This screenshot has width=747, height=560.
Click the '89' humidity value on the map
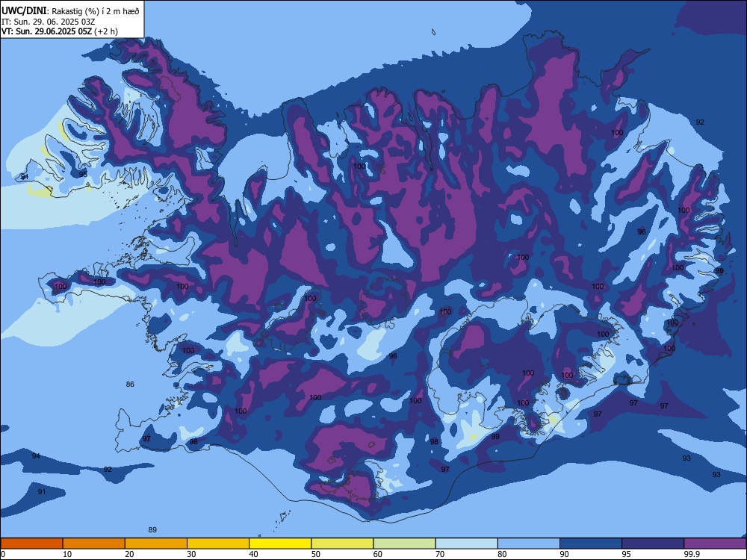152,529
